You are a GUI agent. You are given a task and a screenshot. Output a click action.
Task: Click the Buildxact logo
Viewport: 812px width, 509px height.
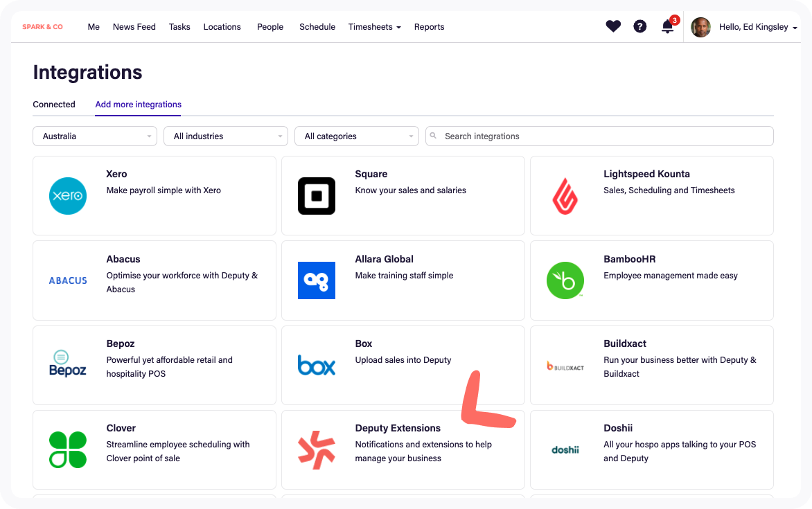565,366
